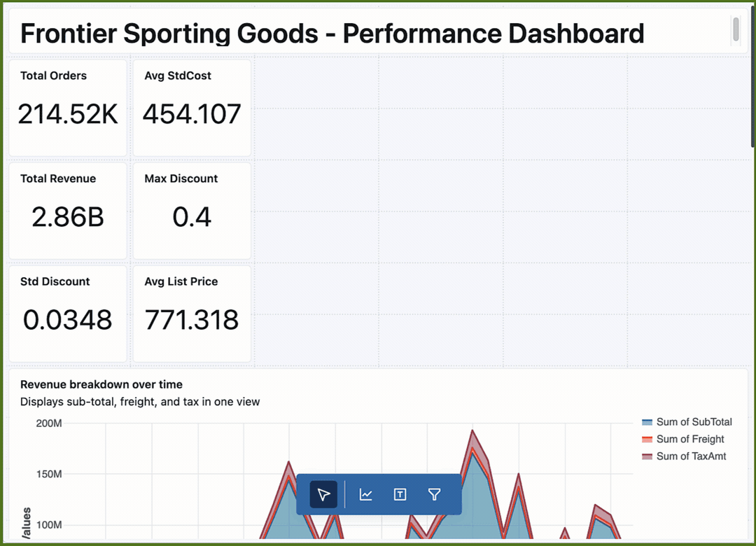This screenshot has height=546, width=756.
Task: Click the add filter funnel icon
Action: (434, 495)
